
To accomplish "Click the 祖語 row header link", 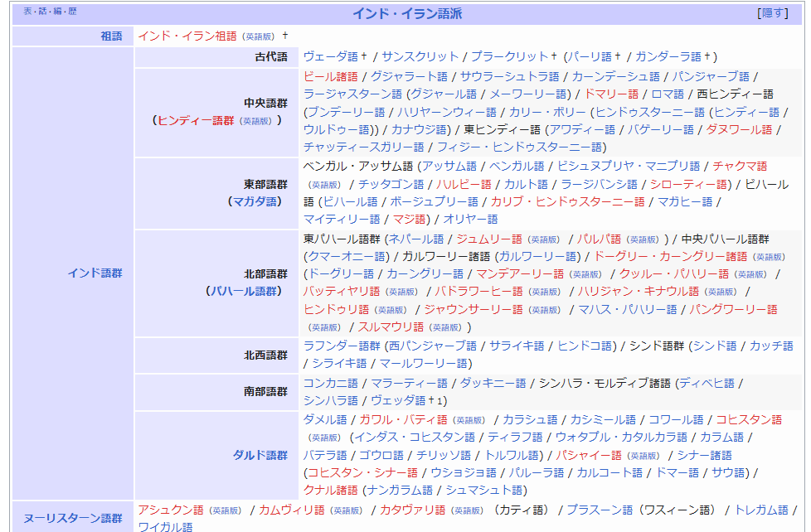I will click(110, 36).
